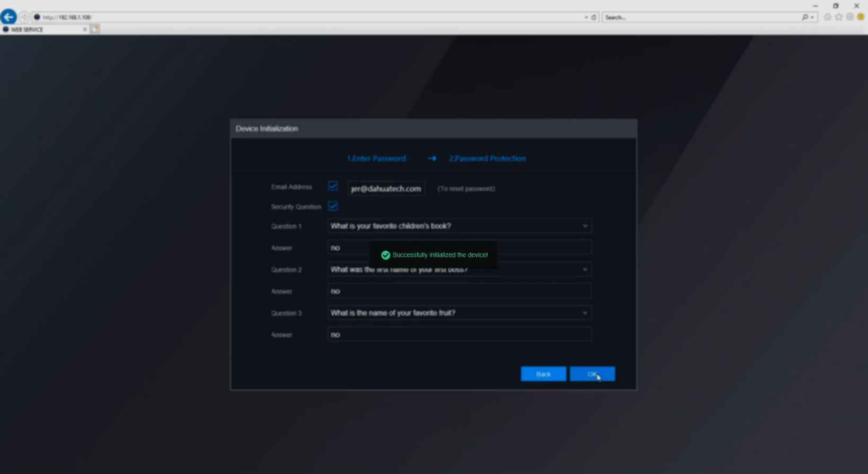868x474 pixels.
Task: Click the '(To reset password)' hint text
Action: point(466,189)
